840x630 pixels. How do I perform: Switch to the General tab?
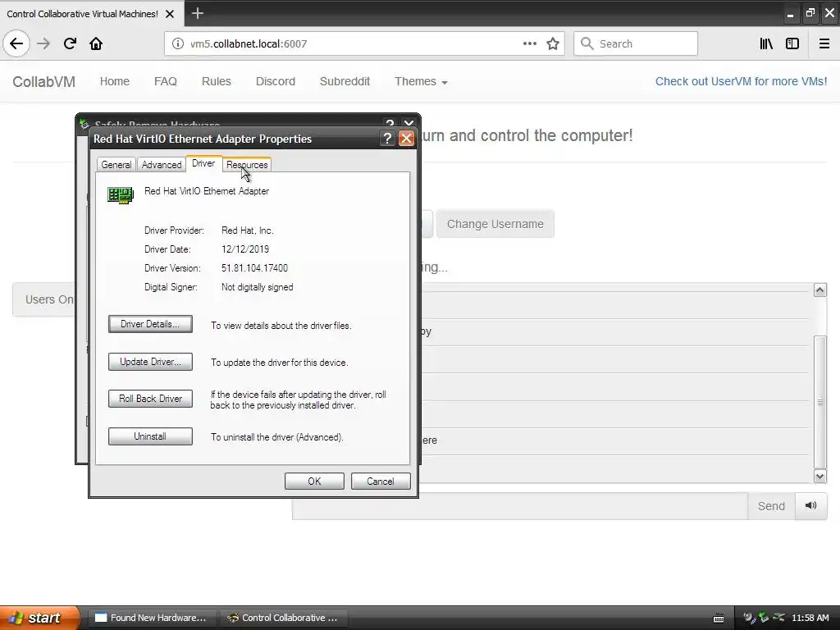[x=116, y=164]
